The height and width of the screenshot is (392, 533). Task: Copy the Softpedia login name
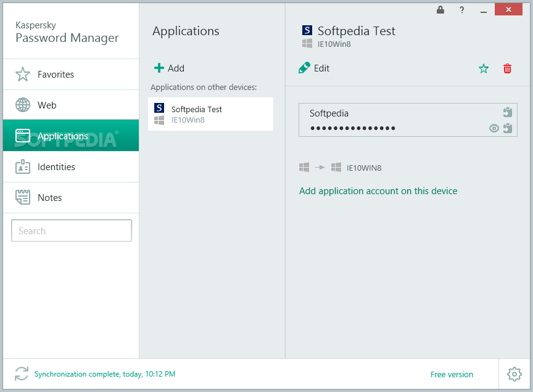tap(508, 112)
